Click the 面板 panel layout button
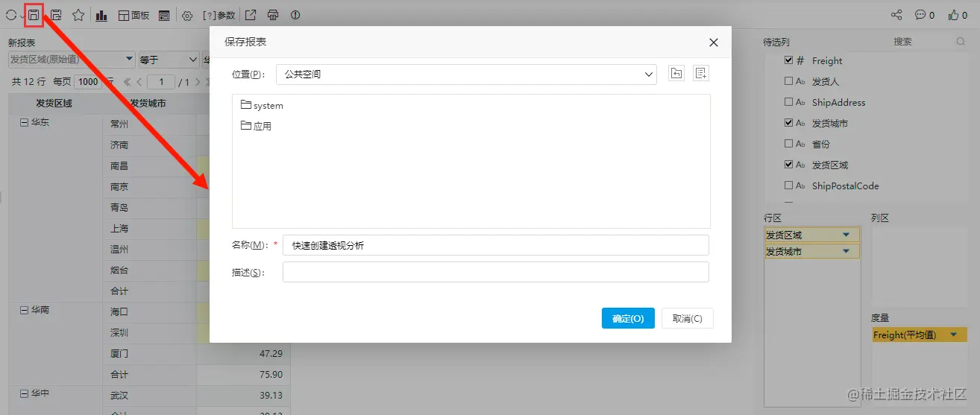 (134, 15)
